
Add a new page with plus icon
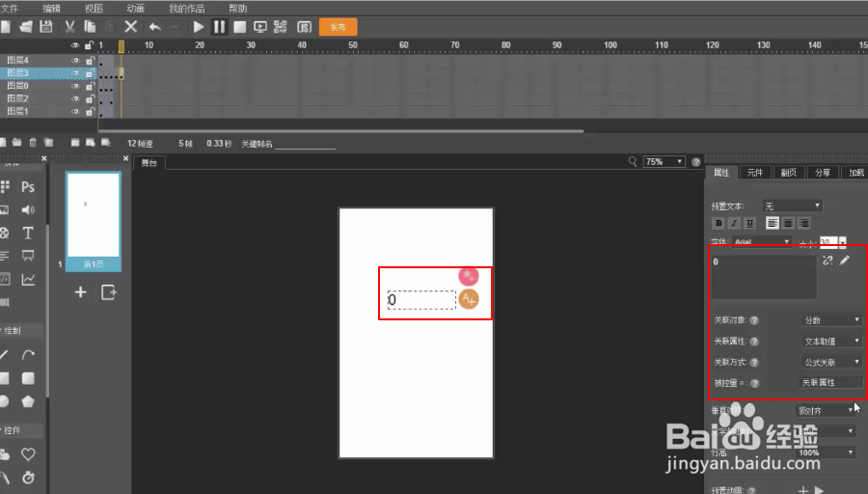pyautogui.click(x=81, y=291)
